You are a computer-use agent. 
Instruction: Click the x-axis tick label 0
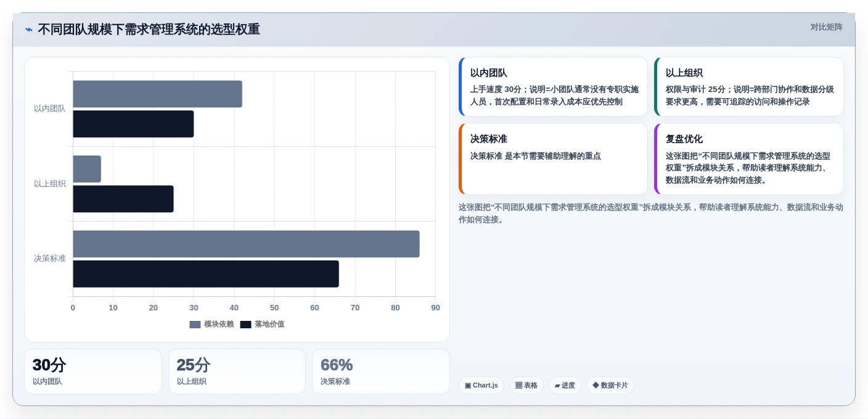pos(73,308)
